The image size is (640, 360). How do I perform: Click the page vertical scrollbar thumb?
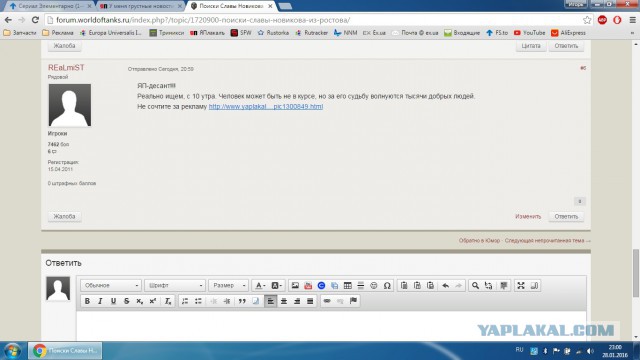[x=636, y=273]
